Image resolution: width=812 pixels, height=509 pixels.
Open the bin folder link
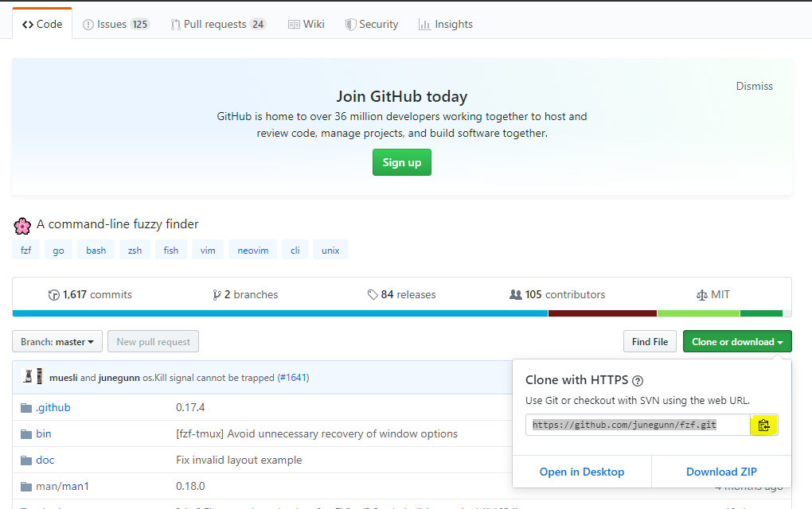tap(44, 434)
